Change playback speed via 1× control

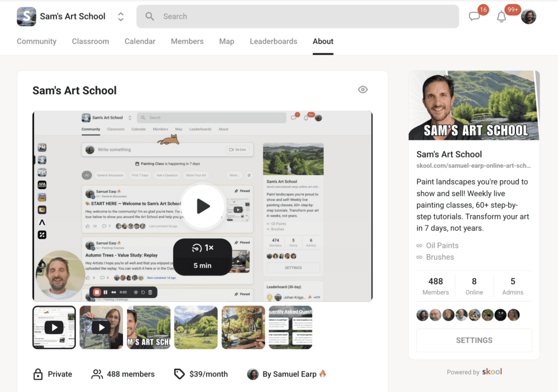[x=203, y=248]
